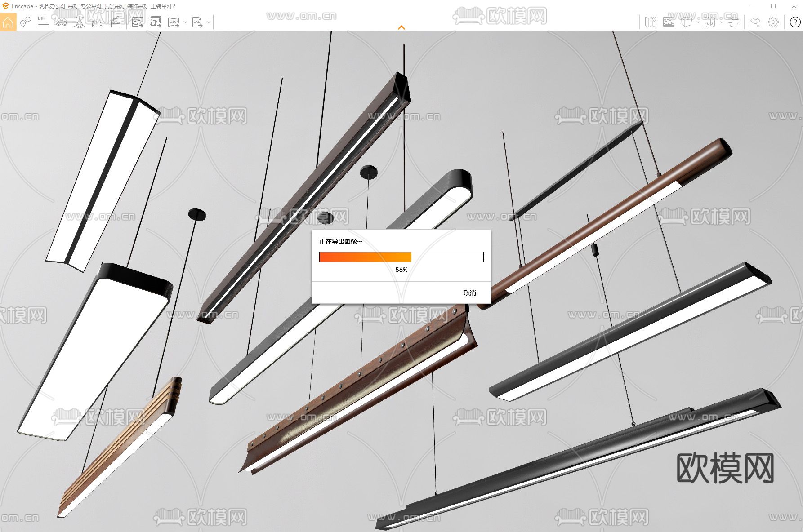Click the orange export progress bar
The width and height of the screenshot is (803, 532).
point(401,257)
